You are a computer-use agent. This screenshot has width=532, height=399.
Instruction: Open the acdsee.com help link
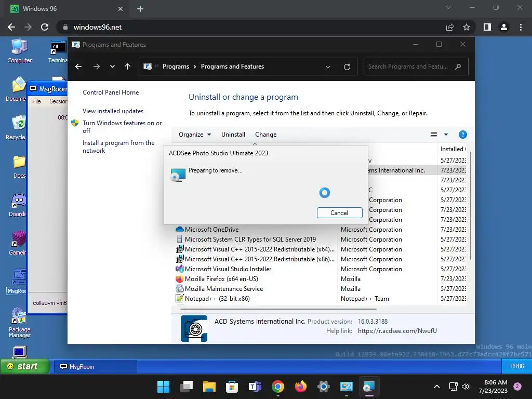click(397, 331)
